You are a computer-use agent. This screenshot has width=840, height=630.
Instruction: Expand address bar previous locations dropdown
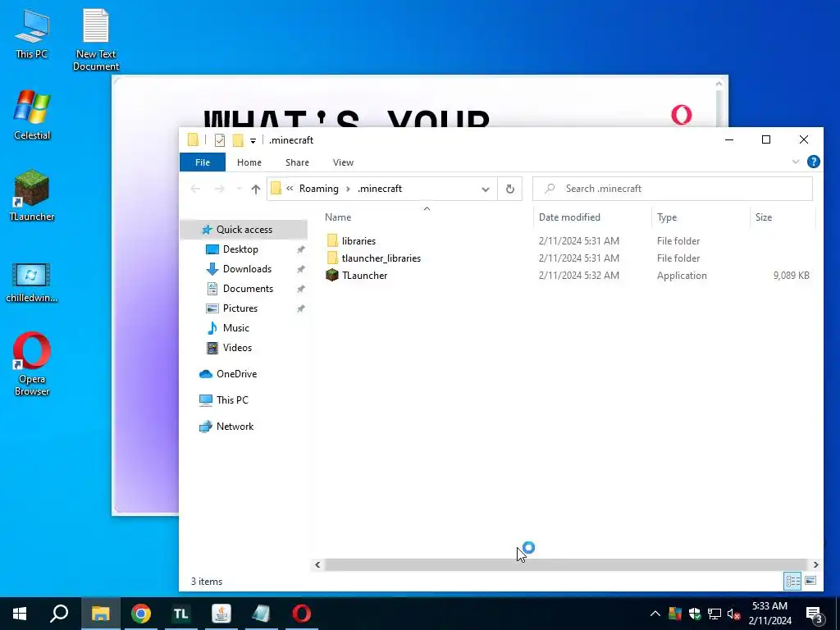[x=486, y=189]
